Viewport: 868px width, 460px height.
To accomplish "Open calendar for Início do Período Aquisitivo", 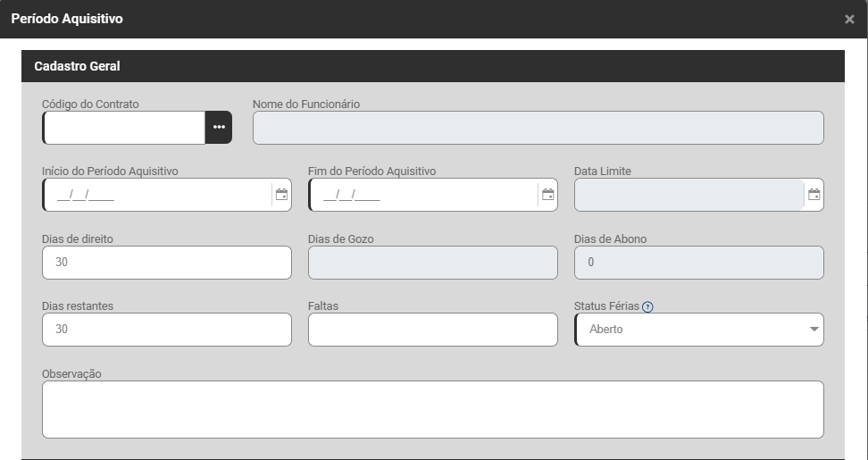I will [x=281, y=195].
